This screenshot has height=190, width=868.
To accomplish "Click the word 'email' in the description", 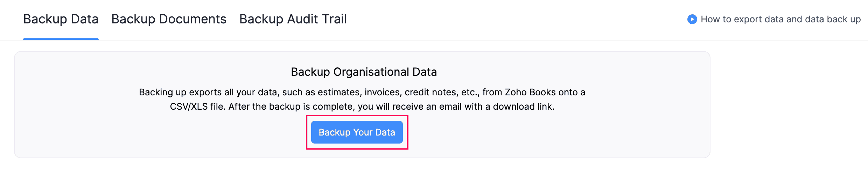I will 450,107.
